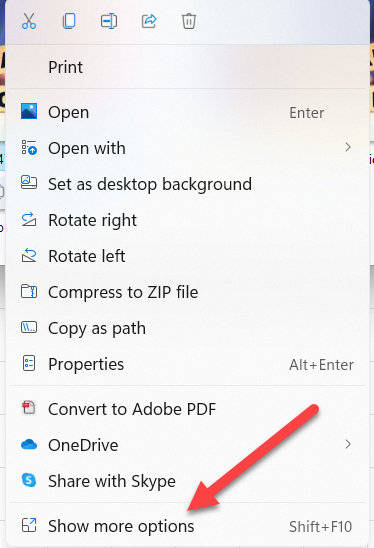374x548 pixels.
Task: Choose Compress to ZIP file
Action: click(187, 292)
